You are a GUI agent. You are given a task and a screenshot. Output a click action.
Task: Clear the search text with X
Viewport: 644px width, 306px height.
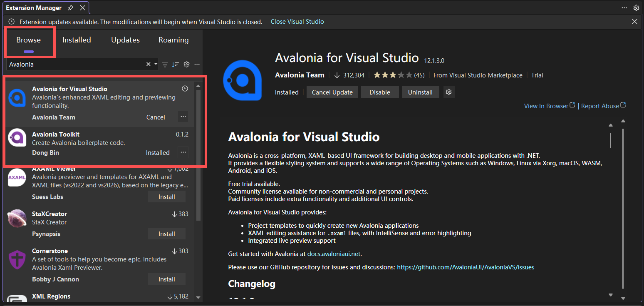point(148,65)
